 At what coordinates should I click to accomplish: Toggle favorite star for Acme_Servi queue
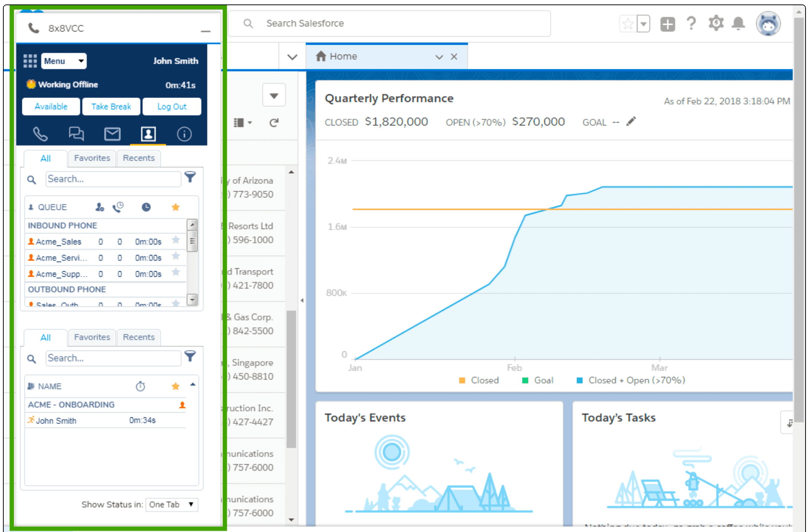point(176,256)
